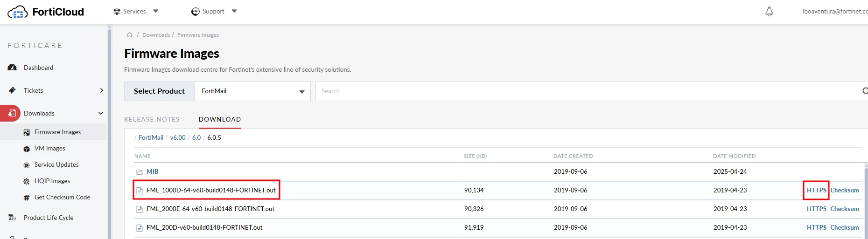Click the 91,919 size value
868x239 pixels.
click(474, 227)
